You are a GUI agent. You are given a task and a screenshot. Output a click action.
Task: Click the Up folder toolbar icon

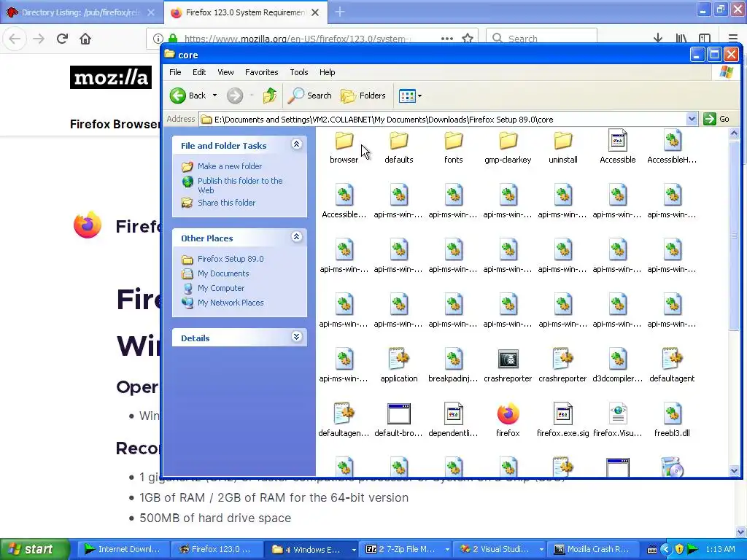point(270,96)
